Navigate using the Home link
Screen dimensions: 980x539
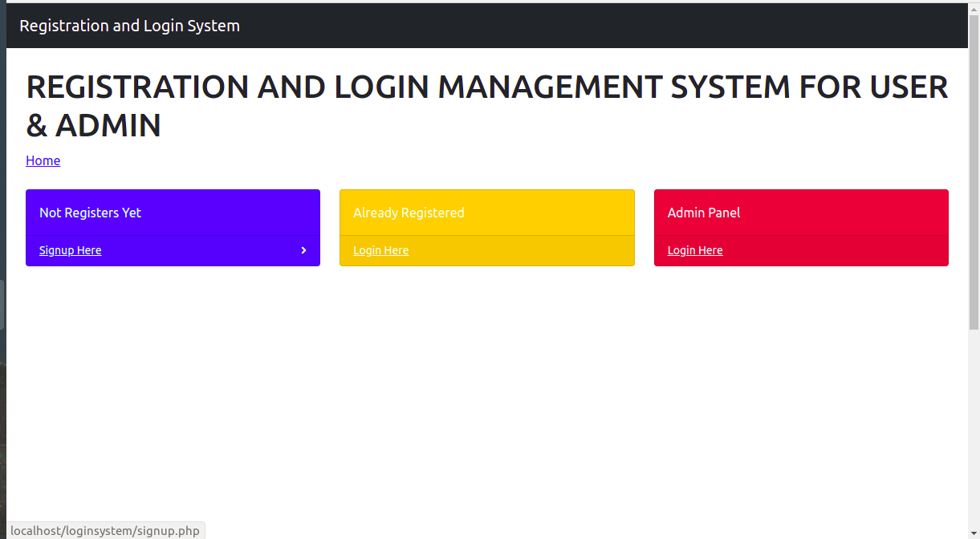pos(43,160)
